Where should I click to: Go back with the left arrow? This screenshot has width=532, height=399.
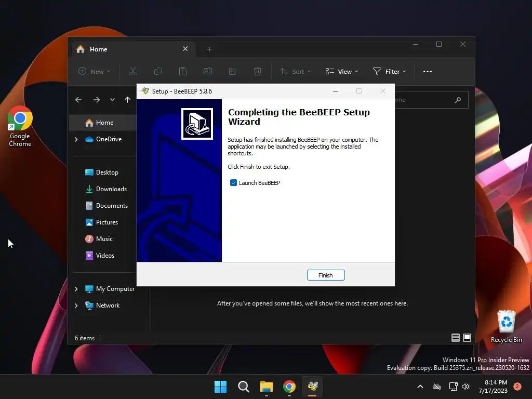coord(78,100)
